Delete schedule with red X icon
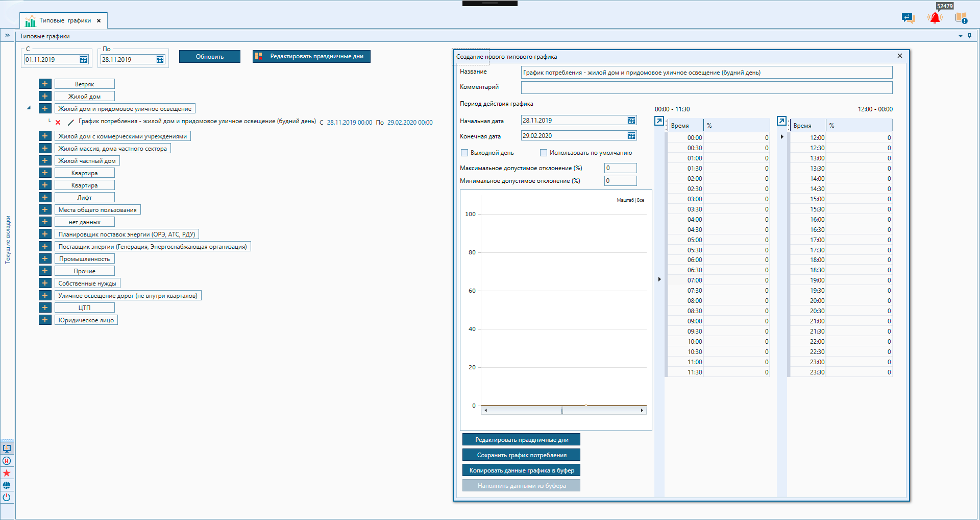The image size is (980, 520). (58, 123)
